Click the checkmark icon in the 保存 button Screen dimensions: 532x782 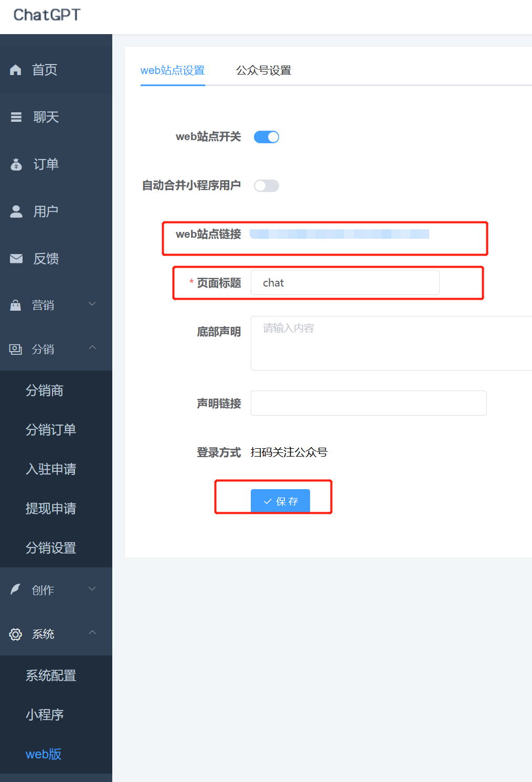[268, 501]
